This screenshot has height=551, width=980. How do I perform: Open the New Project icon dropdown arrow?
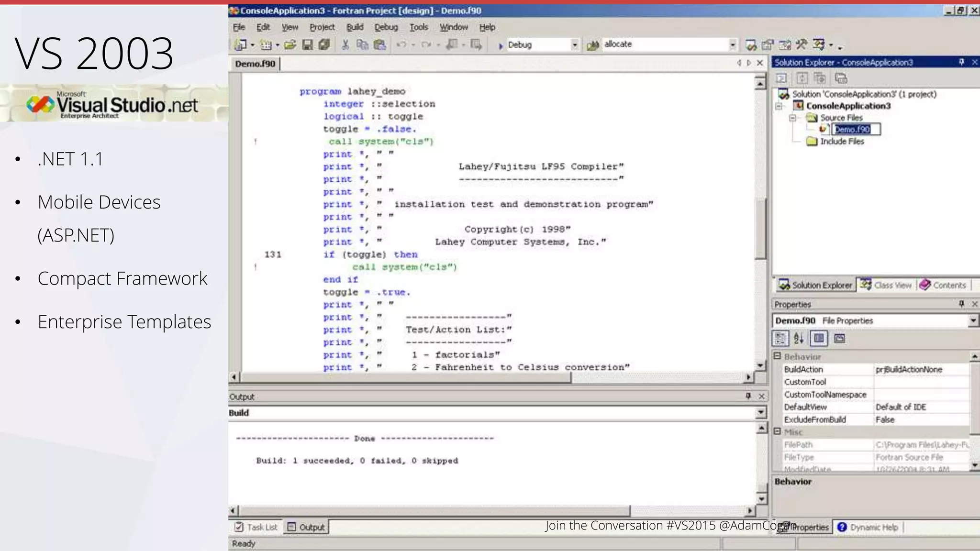[x=252, y=45]
